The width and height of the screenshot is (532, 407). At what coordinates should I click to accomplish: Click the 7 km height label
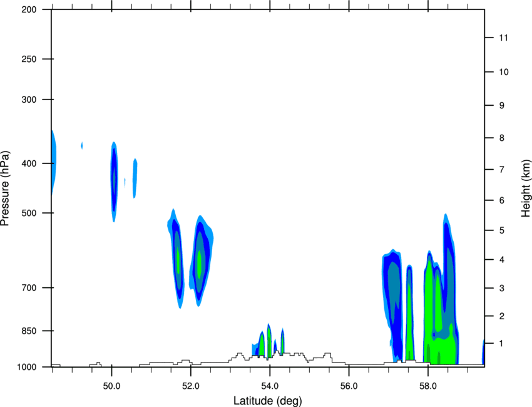pos(502,170)
